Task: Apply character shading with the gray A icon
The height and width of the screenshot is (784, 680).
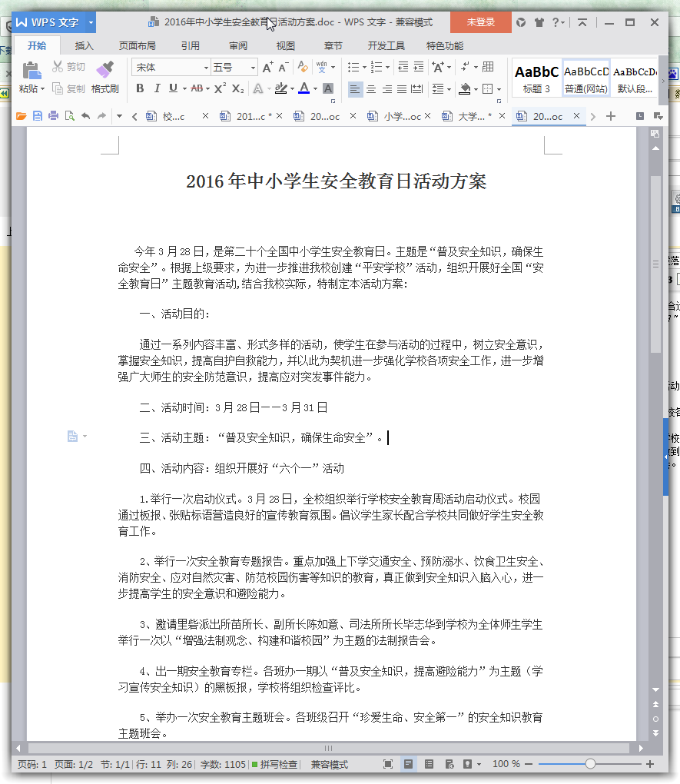Action: click(328, 89)
